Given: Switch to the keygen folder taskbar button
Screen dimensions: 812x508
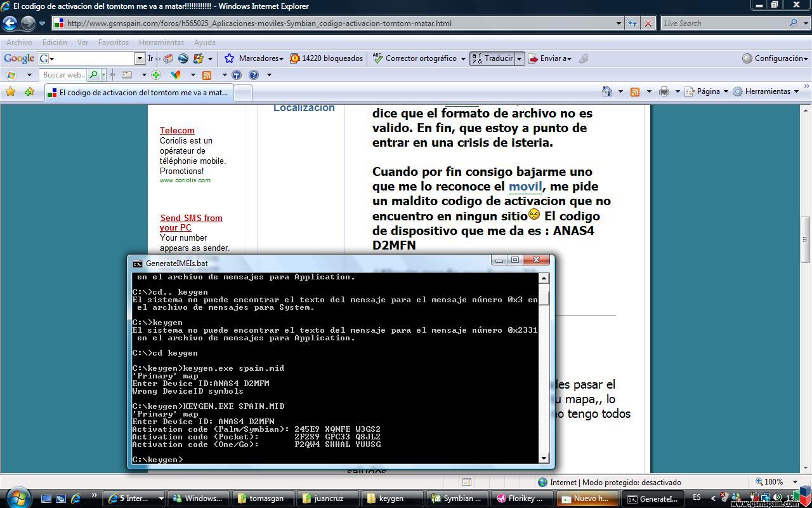Looking at the screenshot, I should coord(391,498).
